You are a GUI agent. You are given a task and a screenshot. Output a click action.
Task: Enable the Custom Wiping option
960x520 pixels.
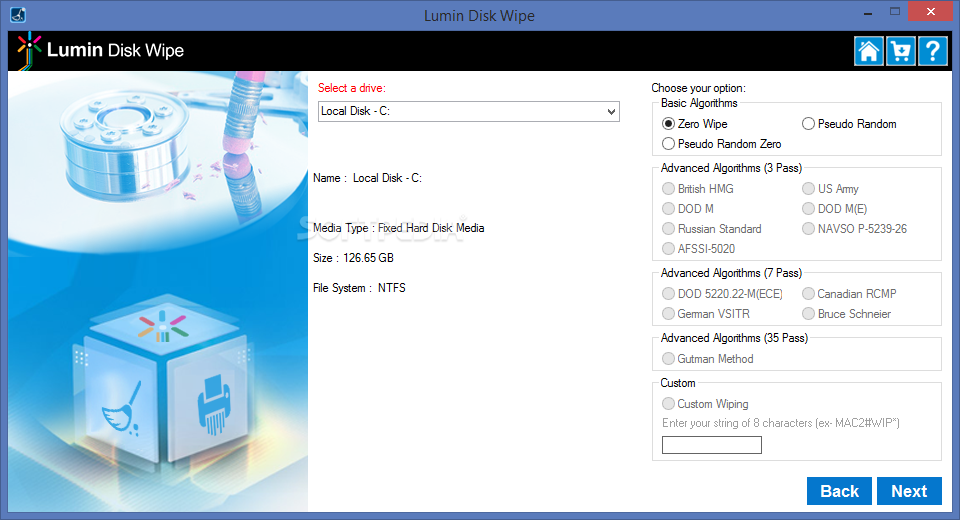[705, 404]
